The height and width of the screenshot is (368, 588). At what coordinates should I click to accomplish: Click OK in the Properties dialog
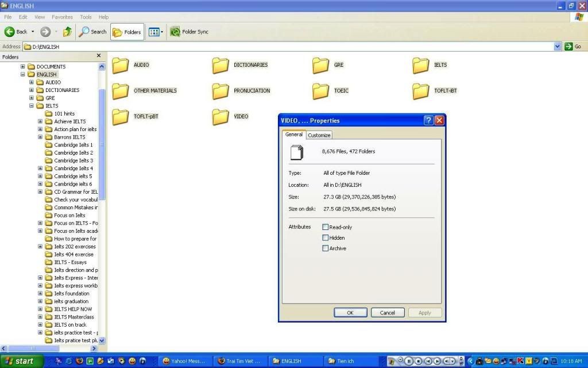(350, 312)
